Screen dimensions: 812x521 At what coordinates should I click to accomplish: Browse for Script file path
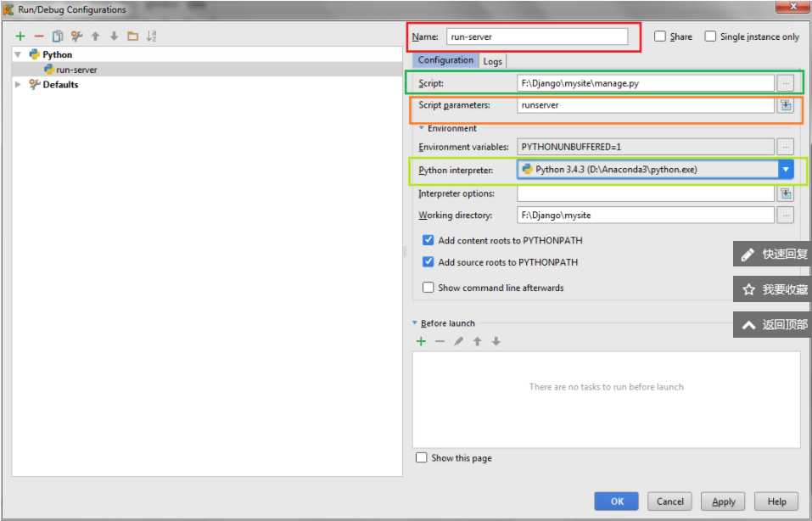[x=786, y=83]
